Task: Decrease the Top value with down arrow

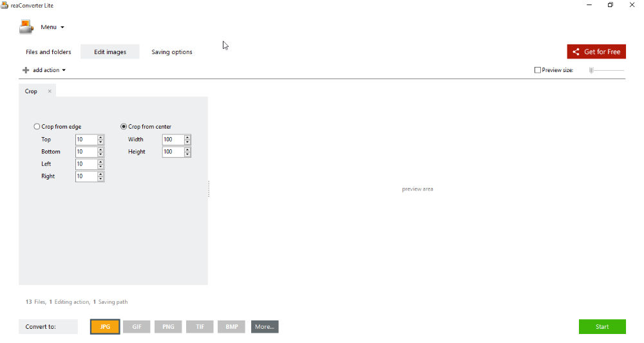Action: [100, 142]
